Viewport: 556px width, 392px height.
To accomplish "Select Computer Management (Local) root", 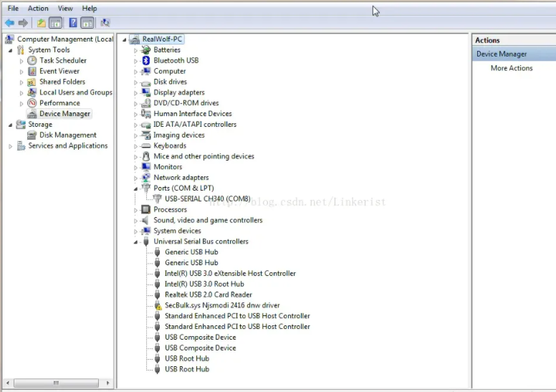I will (65, 39).
